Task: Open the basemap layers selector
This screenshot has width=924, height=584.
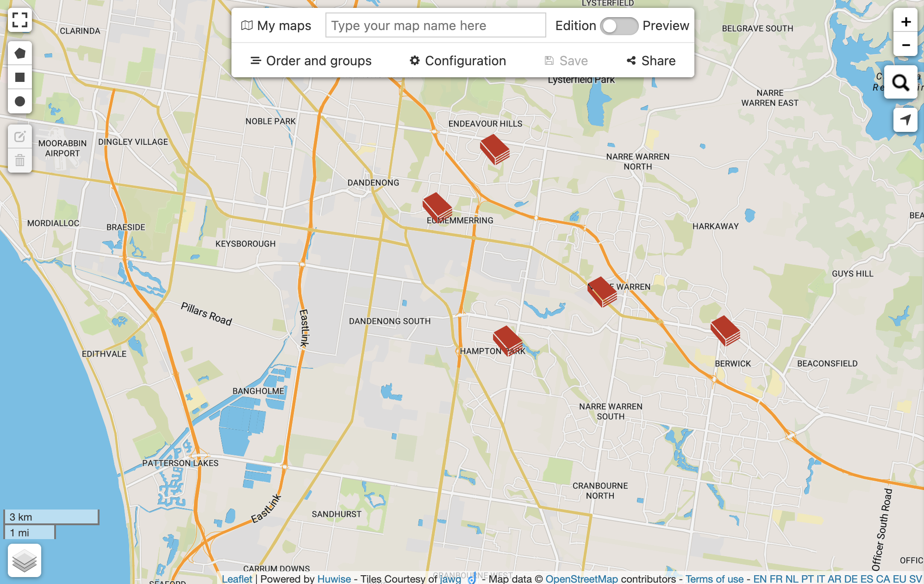Action: [x=25, y=560]
